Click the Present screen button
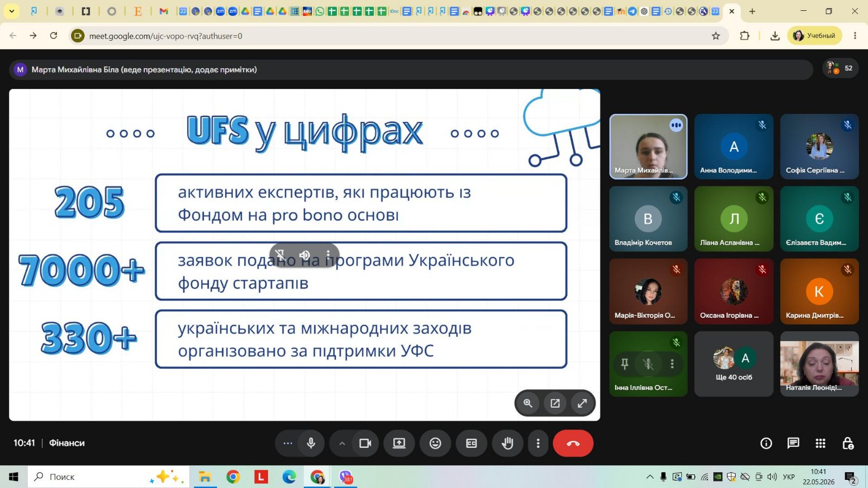This screenshot has height=488, width=868. coord(399,443)
